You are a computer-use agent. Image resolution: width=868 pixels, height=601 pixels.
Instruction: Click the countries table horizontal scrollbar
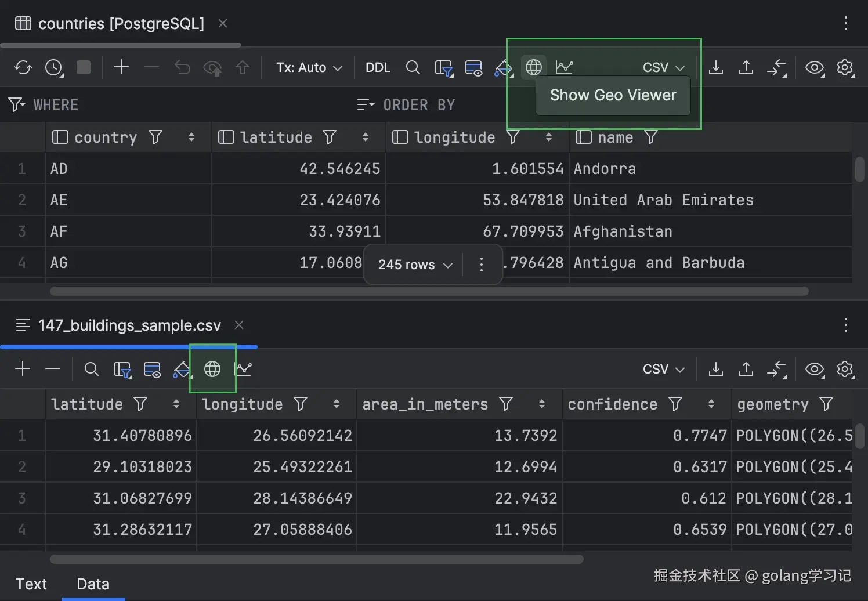pos(429,291)
